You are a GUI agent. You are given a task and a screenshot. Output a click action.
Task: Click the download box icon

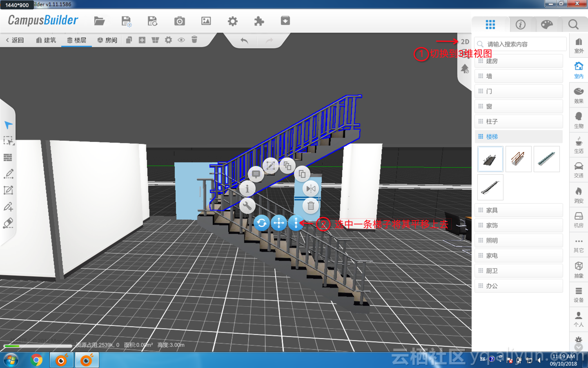tap(285, 21)
